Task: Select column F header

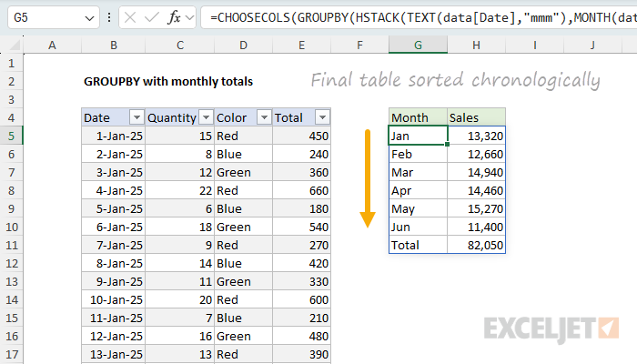Action: point(359,45)
